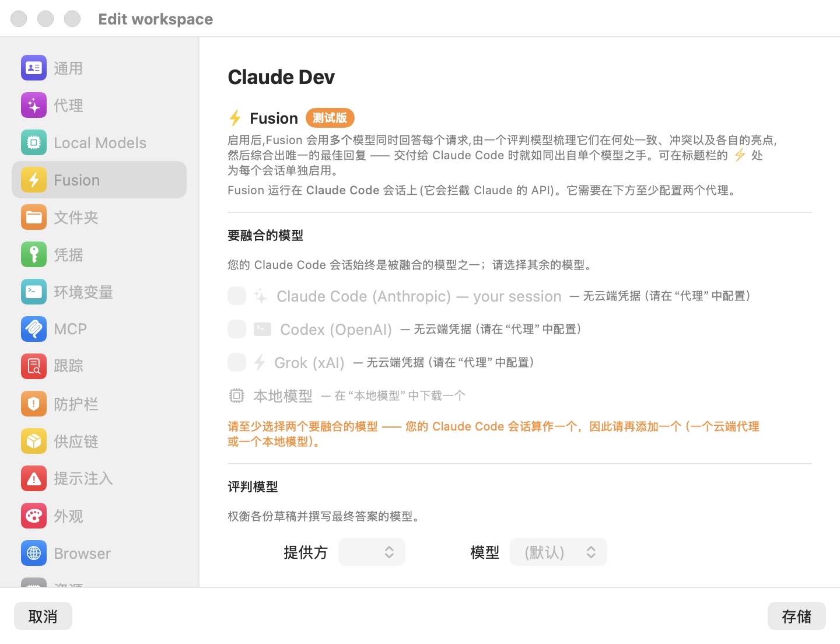
Task: Select the Fusion sidebar item
Action: [x=99, y=180]
